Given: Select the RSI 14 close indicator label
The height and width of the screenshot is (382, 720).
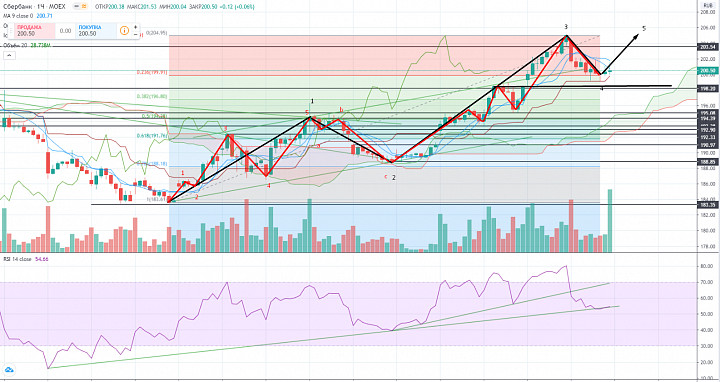Looking at the screenshot, I should coord(17,259).
